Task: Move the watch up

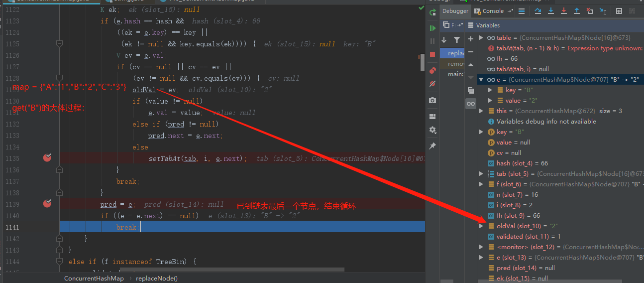Action: point(471,65)
